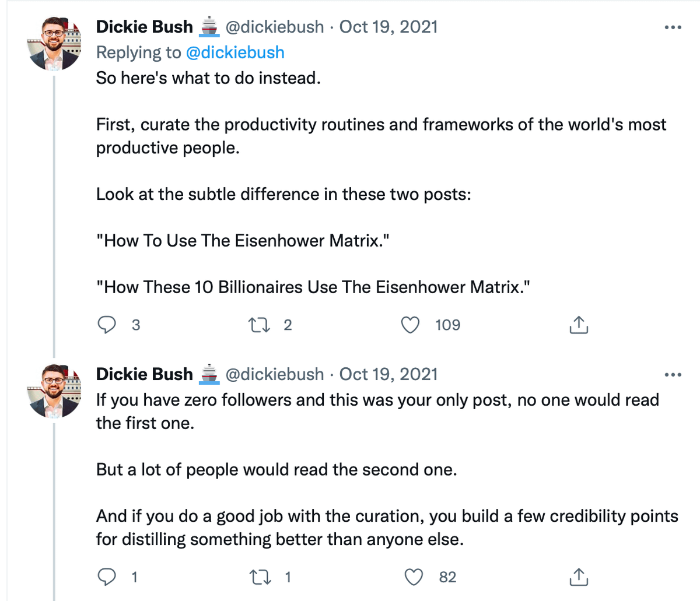Reply to the zero followers tweet

click(106, 577)
